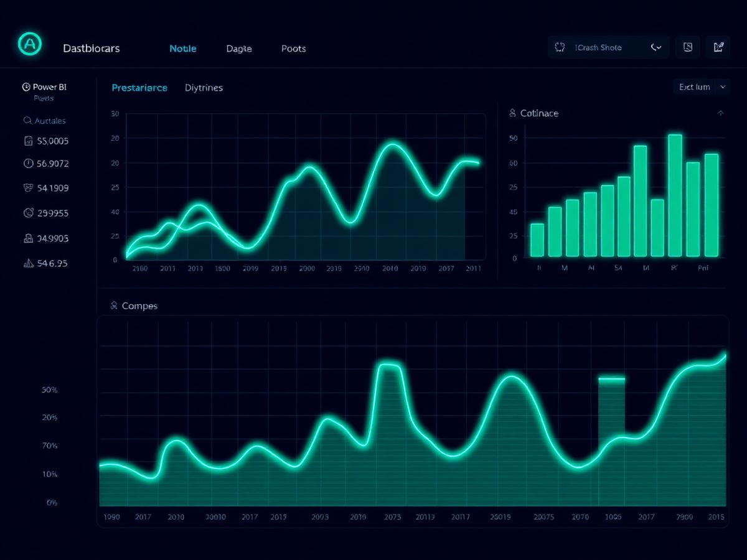The width and height of the screenshot is (747, 560).
Task: Click the 7900 label on the Compes chart axis
Action: tap(684, 517)
